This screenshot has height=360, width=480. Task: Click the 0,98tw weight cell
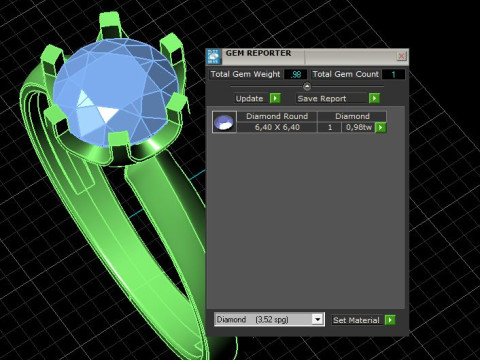coord(359,127)
